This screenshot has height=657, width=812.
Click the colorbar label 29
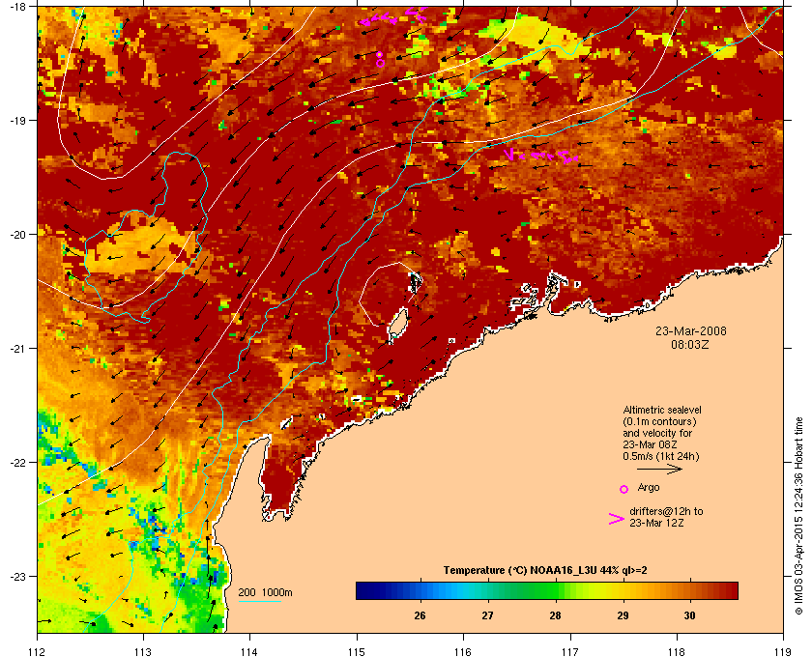(x=623, y=615)
